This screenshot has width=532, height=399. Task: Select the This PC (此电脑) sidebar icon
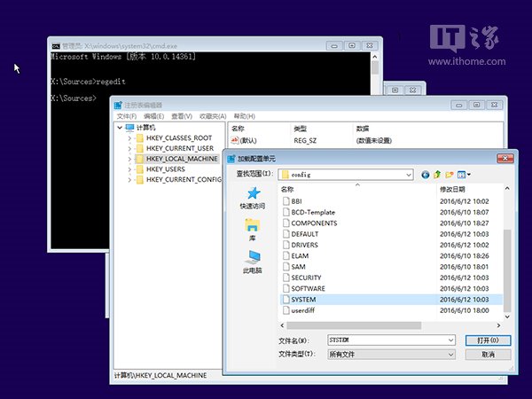[x=253, y=258]
